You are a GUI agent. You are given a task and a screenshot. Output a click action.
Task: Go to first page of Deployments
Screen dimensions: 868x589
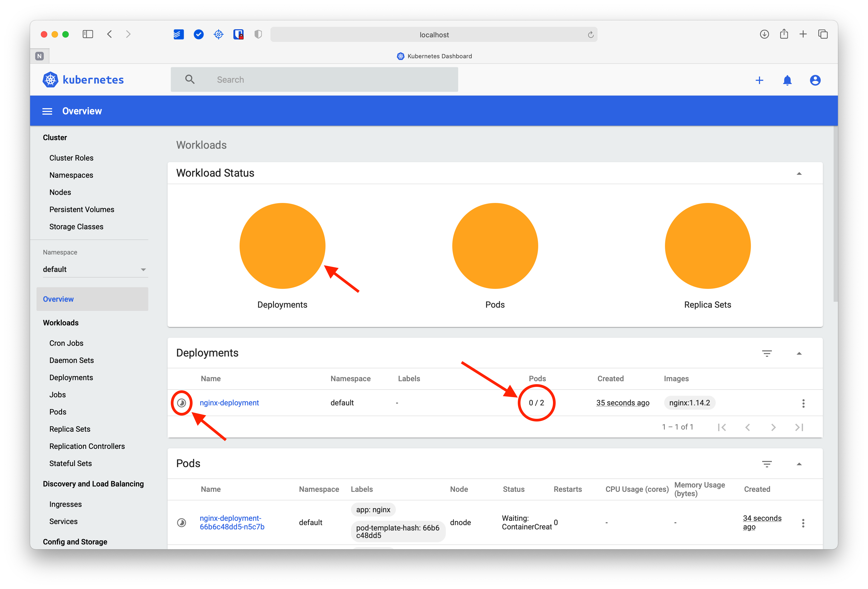(722, 427)
